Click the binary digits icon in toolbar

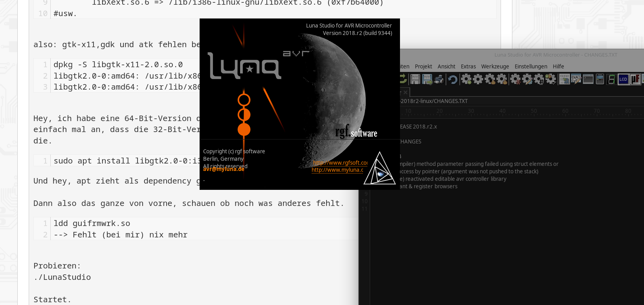coord(565,79)
